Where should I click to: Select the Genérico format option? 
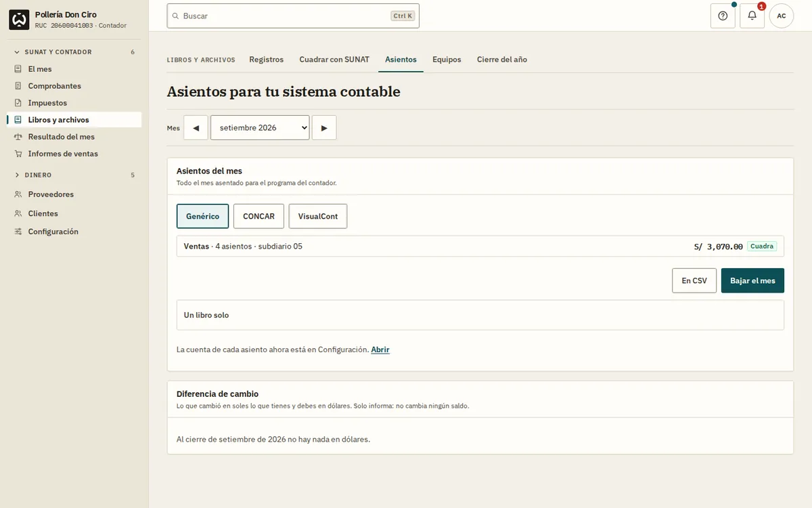pyautogui.click(x=203, y=216)
